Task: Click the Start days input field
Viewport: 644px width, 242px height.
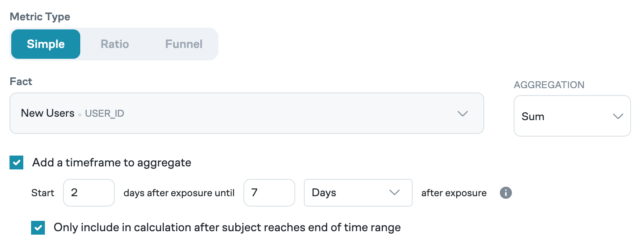Action: coord(89,193)
